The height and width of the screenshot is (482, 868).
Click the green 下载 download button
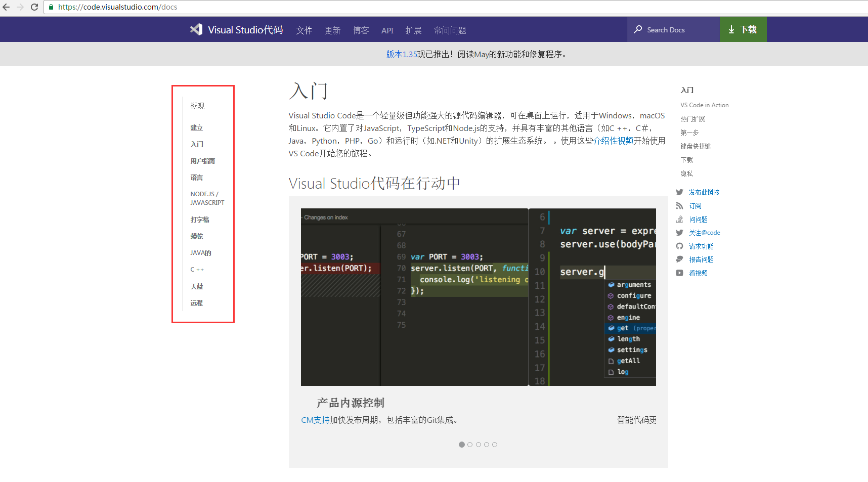click(x=743, y=29)
